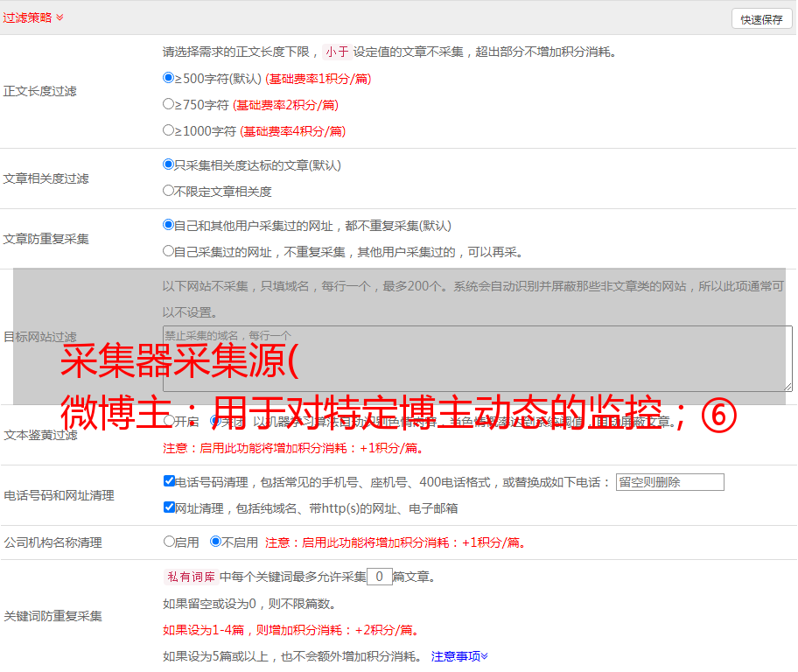The height and width of the screenshot is (672, 798).
Task: Toggle the 电话号码清理 checkbox
Action: point(169,481)
